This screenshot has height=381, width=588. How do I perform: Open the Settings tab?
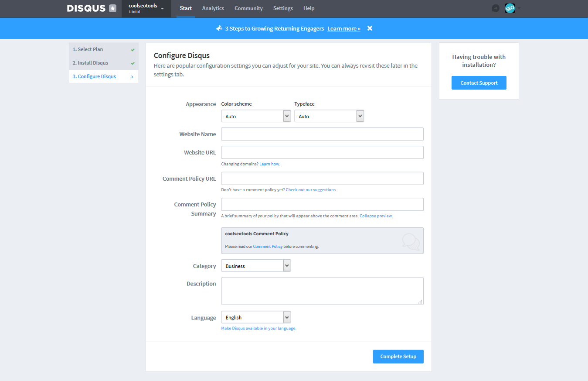click(x=283, y=8)
